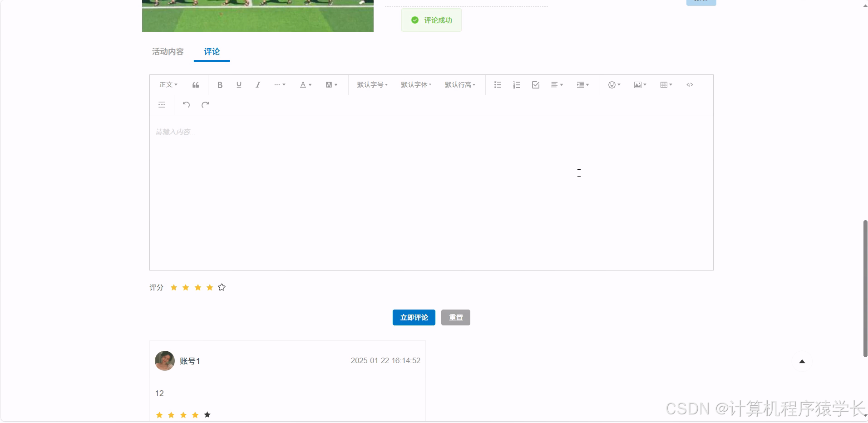
Task: Open the 默认字体 font family dropdown
Action: tap(415, 85)
